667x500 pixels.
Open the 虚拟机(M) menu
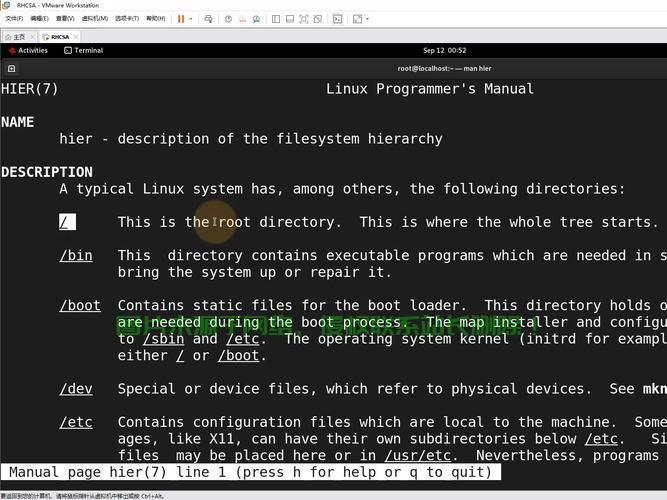pyautogui.click(x=94, y=18)
